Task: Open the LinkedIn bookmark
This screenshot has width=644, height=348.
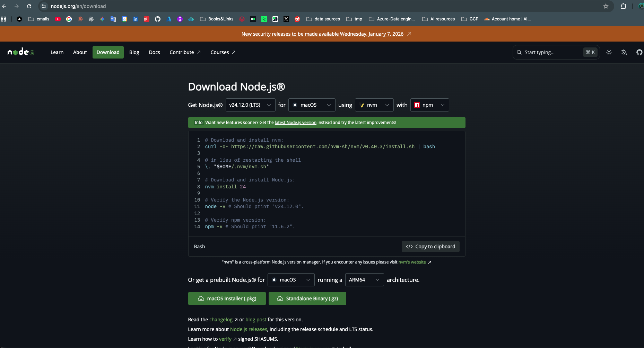Action: [x=135, y=19]
